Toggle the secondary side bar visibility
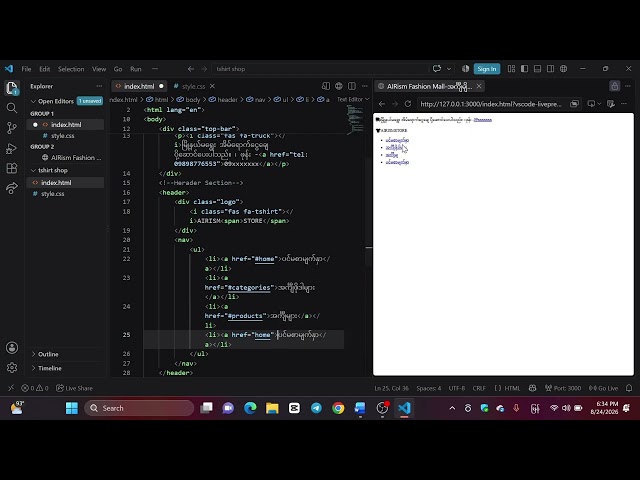The image size is (640, 480). point(550,69)
